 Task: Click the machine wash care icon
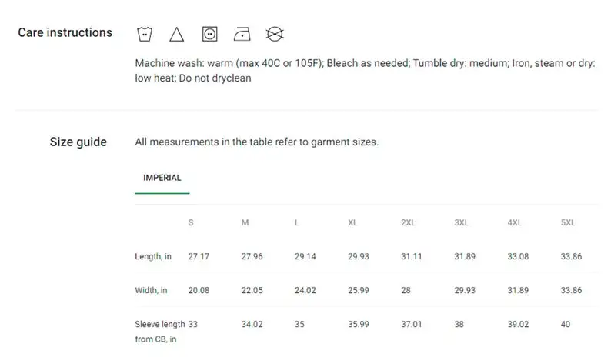click(145, 34)
